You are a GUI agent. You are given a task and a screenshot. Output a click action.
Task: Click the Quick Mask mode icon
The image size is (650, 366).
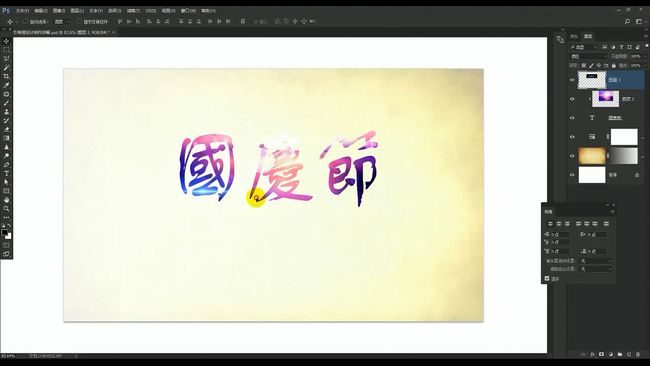tap(6, 245)
